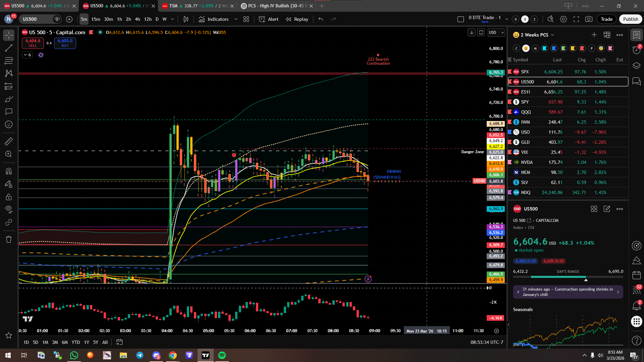Screen dimensions: 644x362
Task: Select the 15m timeframe
Action: click(x=96, y=19)
